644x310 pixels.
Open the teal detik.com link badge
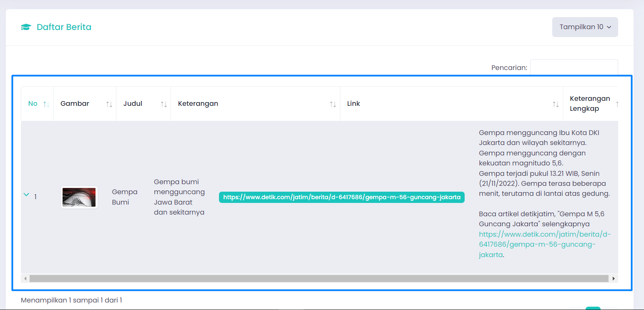342,197
